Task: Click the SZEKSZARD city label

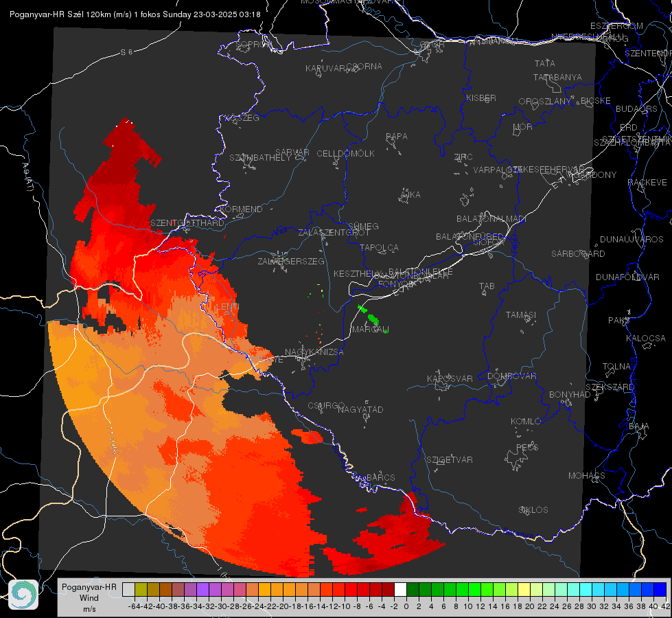Action: pyautogui.click(x=610, y=387)
